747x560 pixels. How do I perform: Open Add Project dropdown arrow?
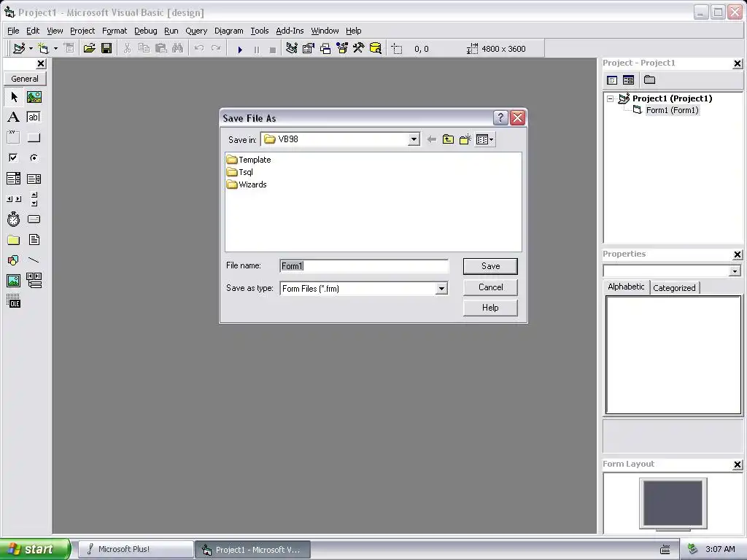coord(31,49)
